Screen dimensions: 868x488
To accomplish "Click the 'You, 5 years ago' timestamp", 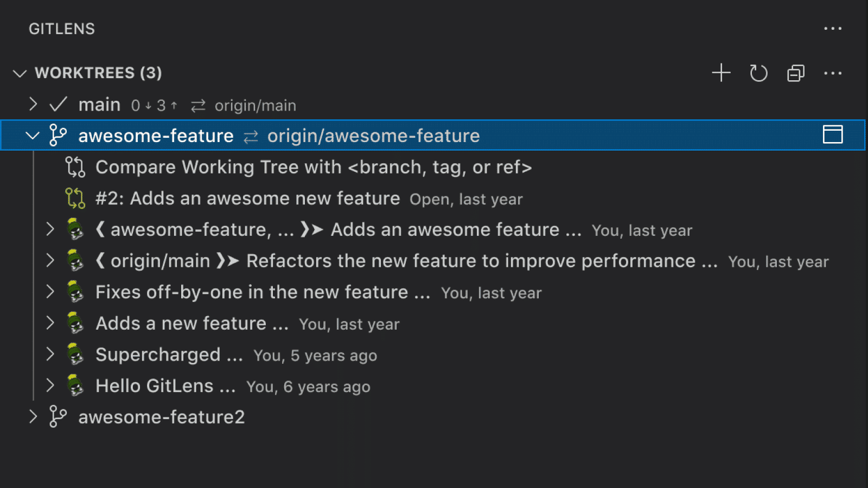I will [315, 356].
